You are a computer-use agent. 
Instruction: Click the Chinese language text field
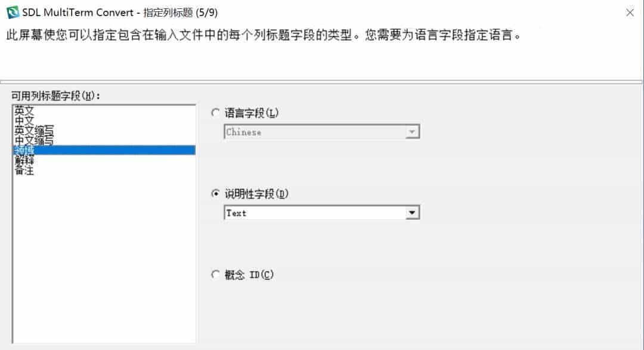click(298, 132)
